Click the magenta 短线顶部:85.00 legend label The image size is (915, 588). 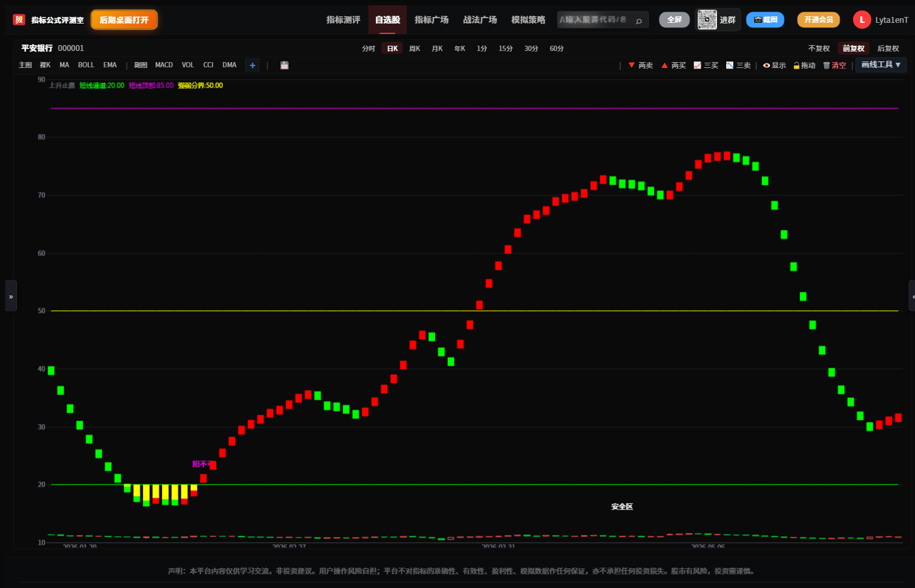152,86
